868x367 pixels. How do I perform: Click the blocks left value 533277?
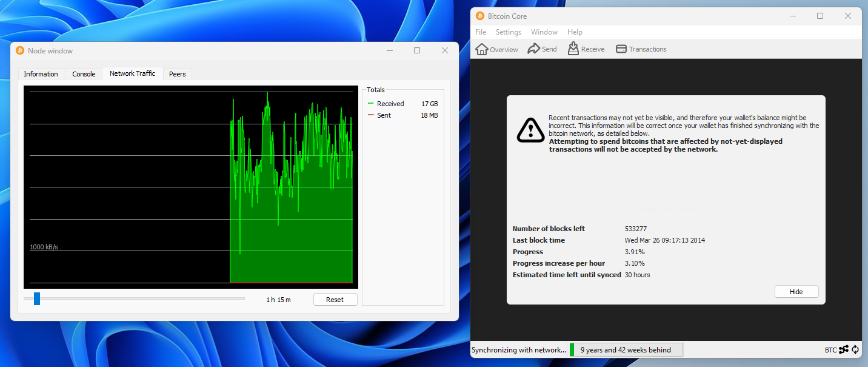[x=636, y=229]
